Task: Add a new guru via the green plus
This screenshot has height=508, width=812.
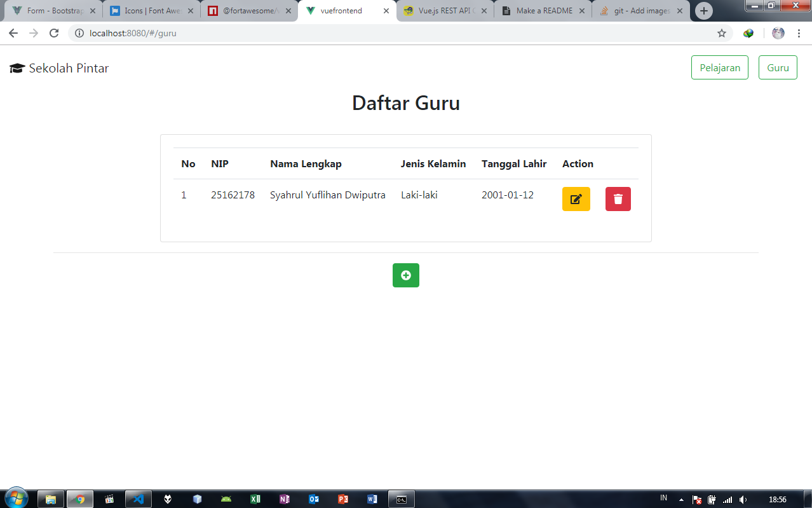Action: click(x=405, y=275)
